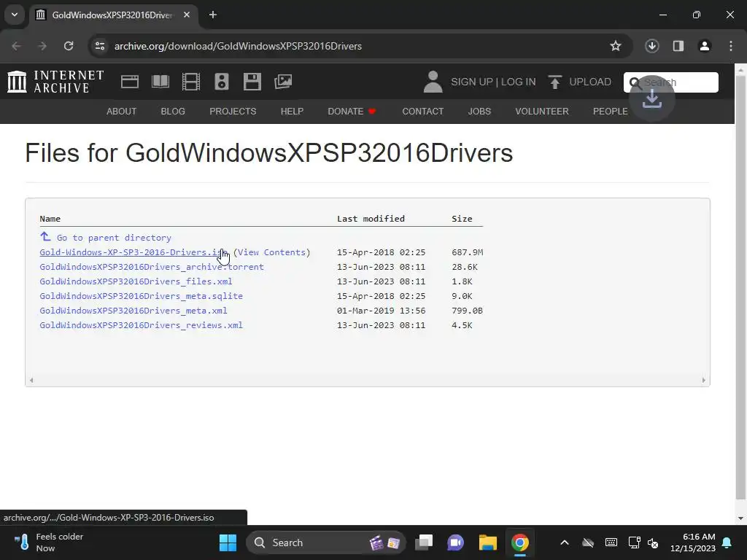
Task: Click the upload arrow icon
Action: (x=554, y=82)
